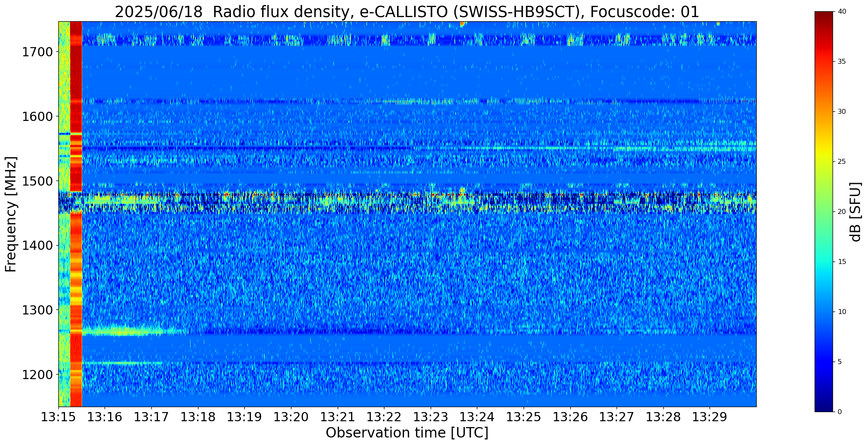The width and height of the screenshot is (868, 445).
Task: Click the 13:27 time tick label
Action: click(617, 417)
